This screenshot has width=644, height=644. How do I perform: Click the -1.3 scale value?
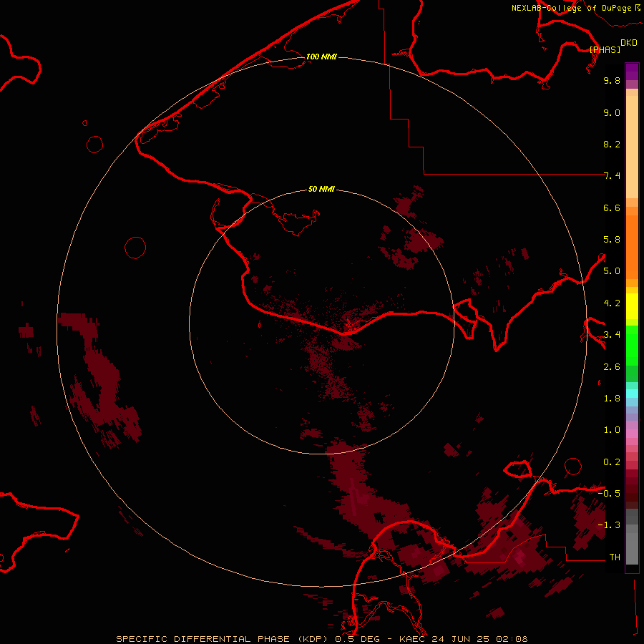609,525
